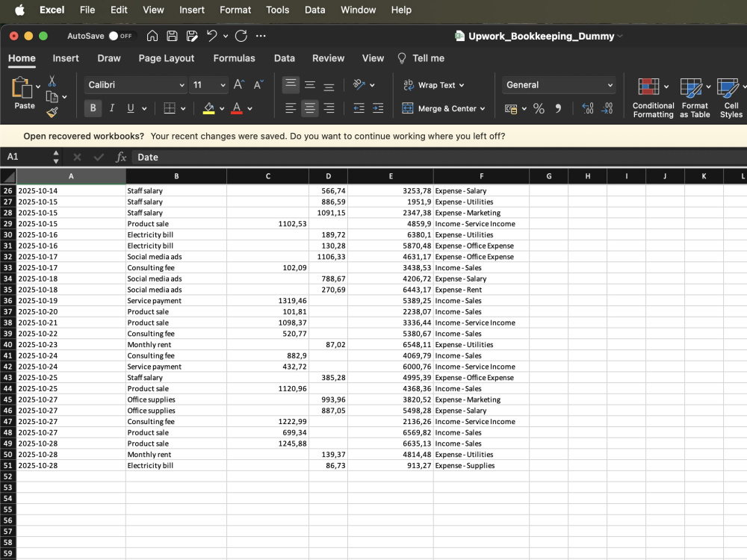Toggle center horizontal alignment
Screen dimensions: 747x560
(310, 108)
